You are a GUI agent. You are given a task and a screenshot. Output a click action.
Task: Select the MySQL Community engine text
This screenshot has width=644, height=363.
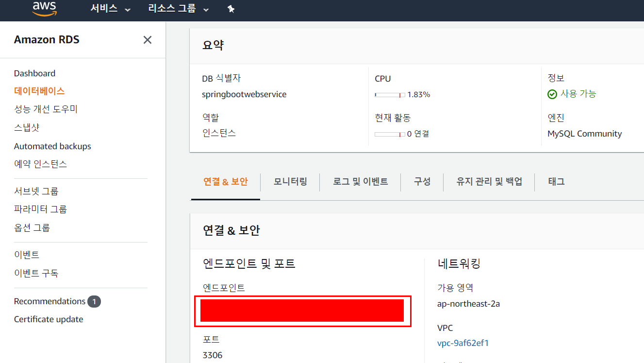click(585, 134)
